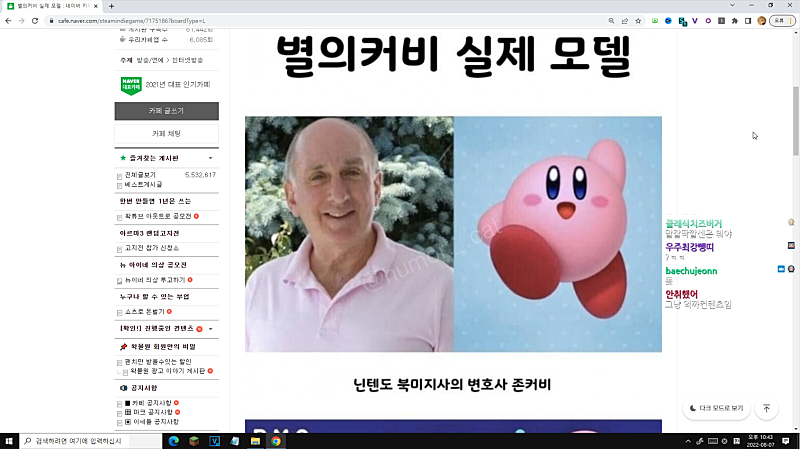Open Chrome from the Windows taskbar
Image resolution: width=800 pixels, height=449 pixels.
pyautogui.click(x=275, y=440)
